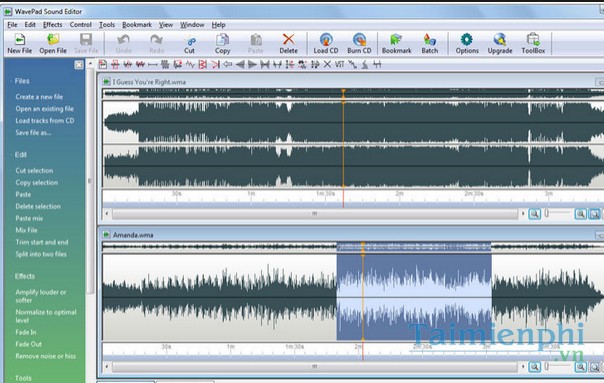
Task: Close the left sidebar task panel
Action: click(79, 65)
